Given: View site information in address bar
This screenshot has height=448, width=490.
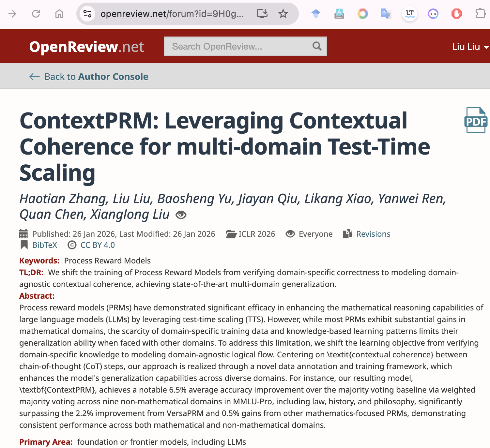Looking at the screenshot, I should click(87, 14).
